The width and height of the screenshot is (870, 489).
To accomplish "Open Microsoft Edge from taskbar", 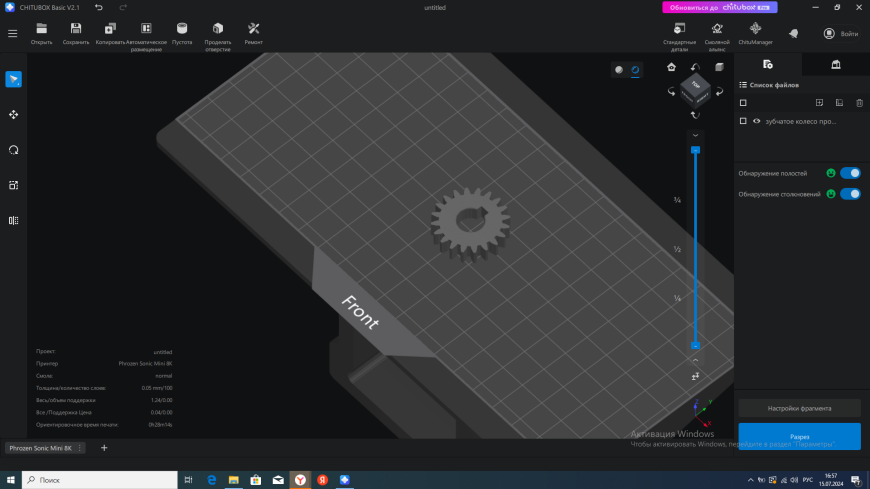I will [x=211, y=480].
